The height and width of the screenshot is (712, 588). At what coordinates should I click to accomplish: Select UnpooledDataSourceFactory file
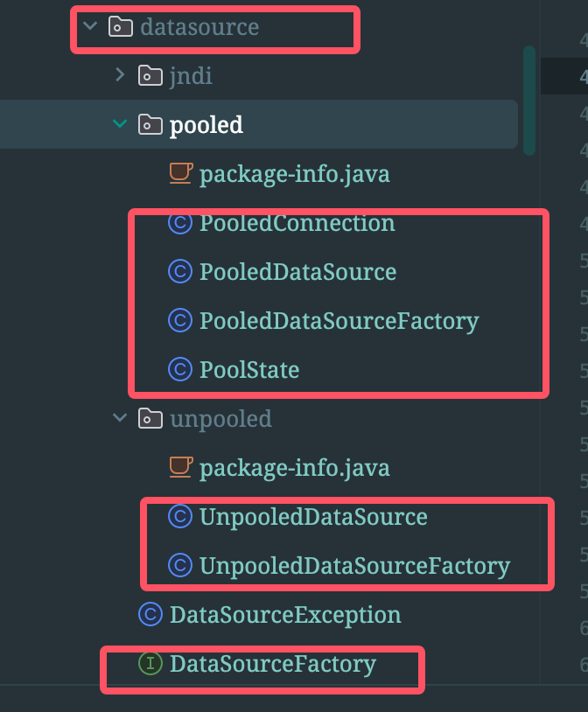point(354,566)
